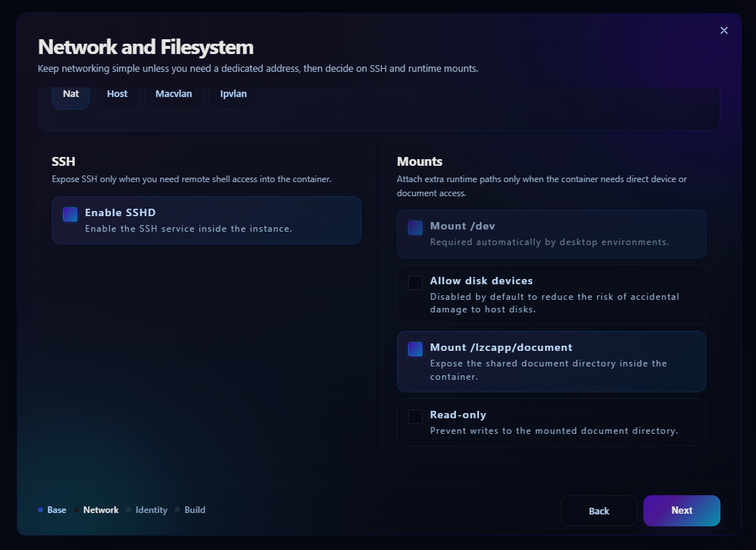Toggle the Mount /dev checkbox
Viewport: 756px width, 550px height.
point(415,228)
